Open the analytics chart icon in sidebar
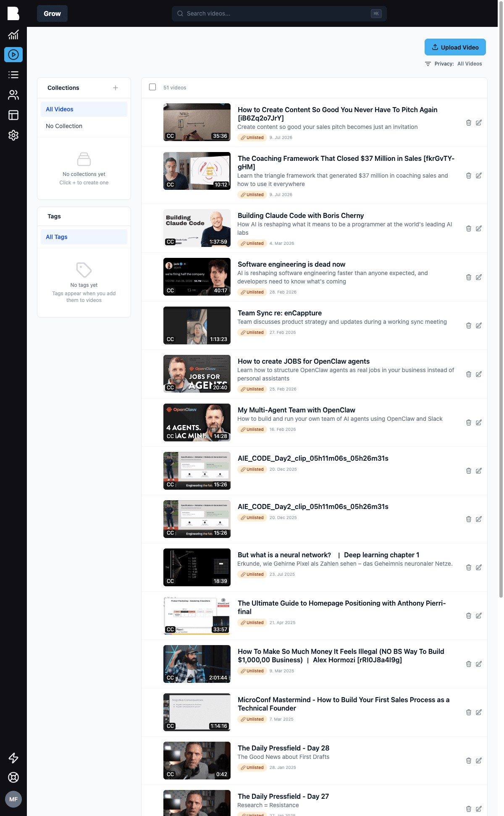The image size is (504, 816). 13,34
